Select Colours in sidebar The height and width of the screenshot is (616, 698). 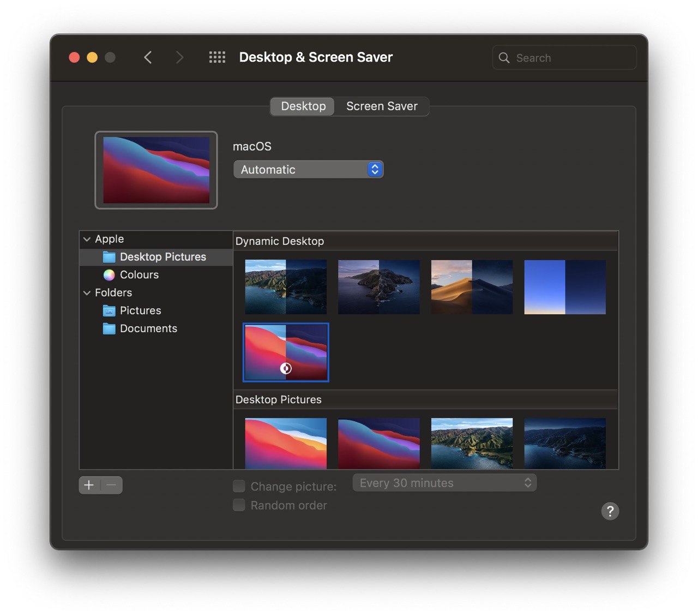pyautogui.click(x=156, y=275)
